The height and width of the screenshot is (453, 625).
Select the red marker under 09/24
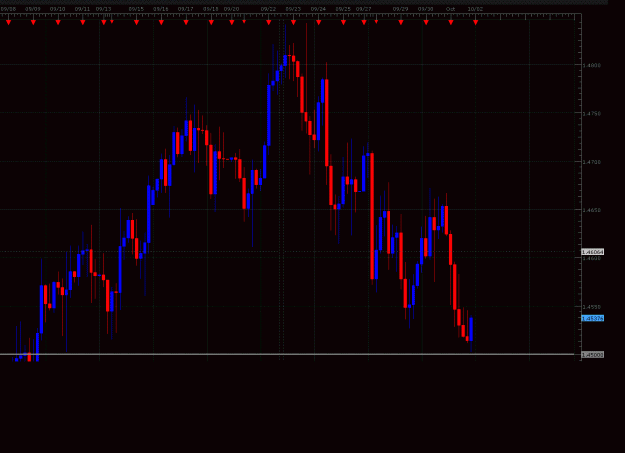318,23
